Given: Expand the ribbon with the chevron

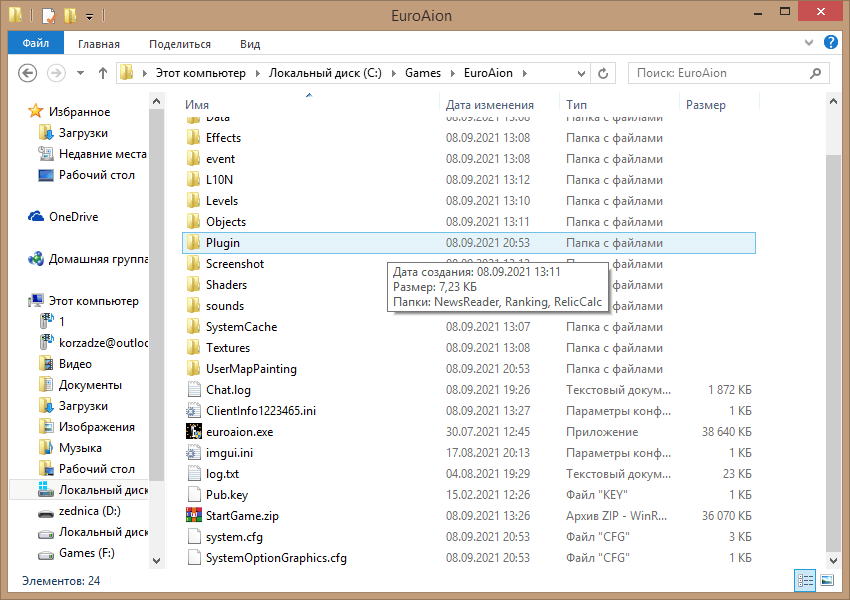Looking at the screenshot, I should (x=810, y=43).
